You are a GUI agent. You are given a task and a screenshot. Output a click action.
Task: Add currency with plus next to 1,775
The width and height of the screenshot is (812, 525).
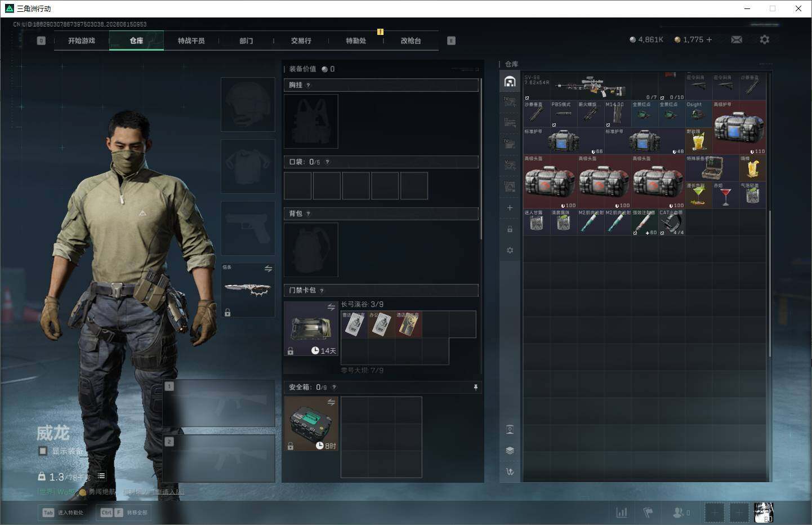click(709, 39)
